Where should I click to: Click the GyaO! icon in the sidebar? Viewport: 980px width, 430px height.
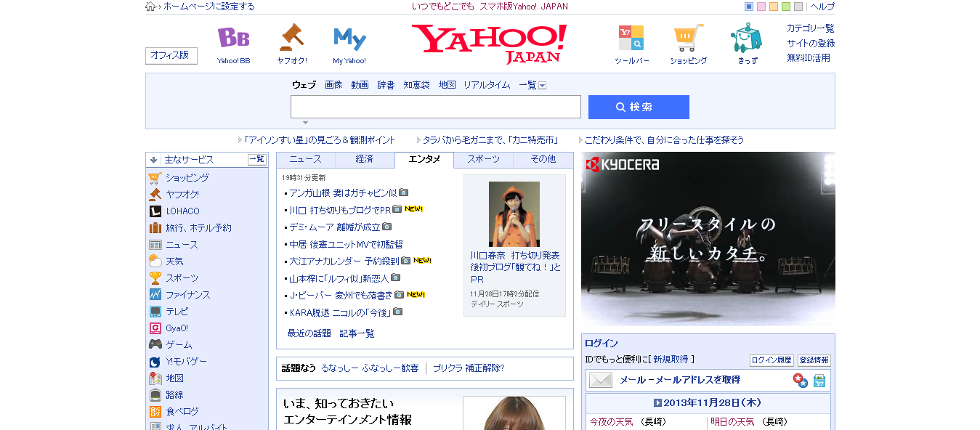(x=155, y=328)
